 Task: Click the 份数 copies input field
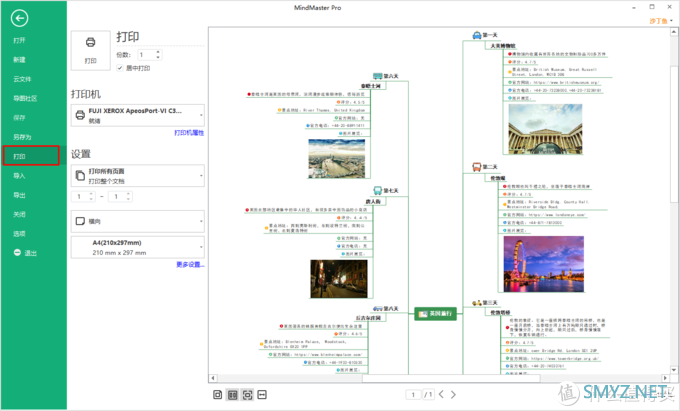pos(146,55)
